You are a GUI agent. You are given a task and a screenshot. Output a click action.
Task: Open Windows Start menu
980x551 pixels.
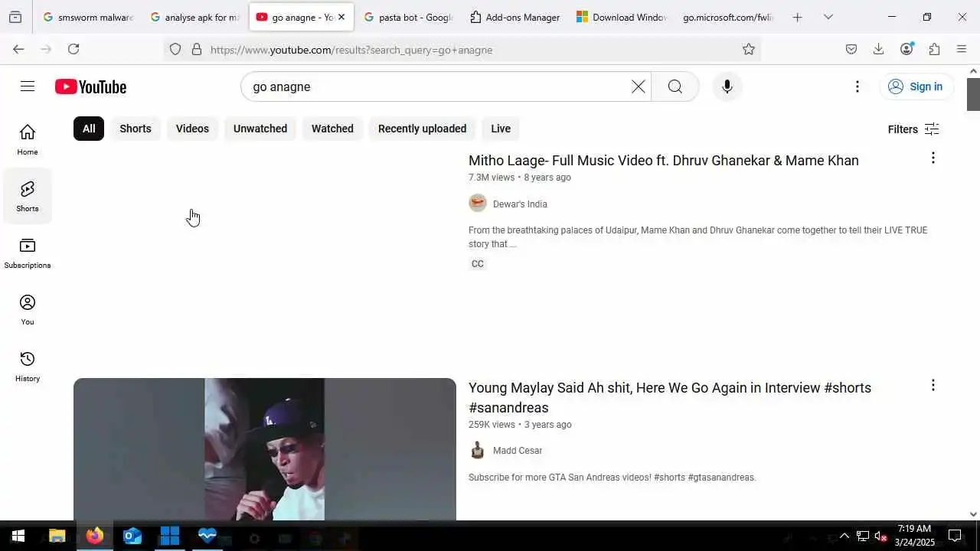(18, 536)
